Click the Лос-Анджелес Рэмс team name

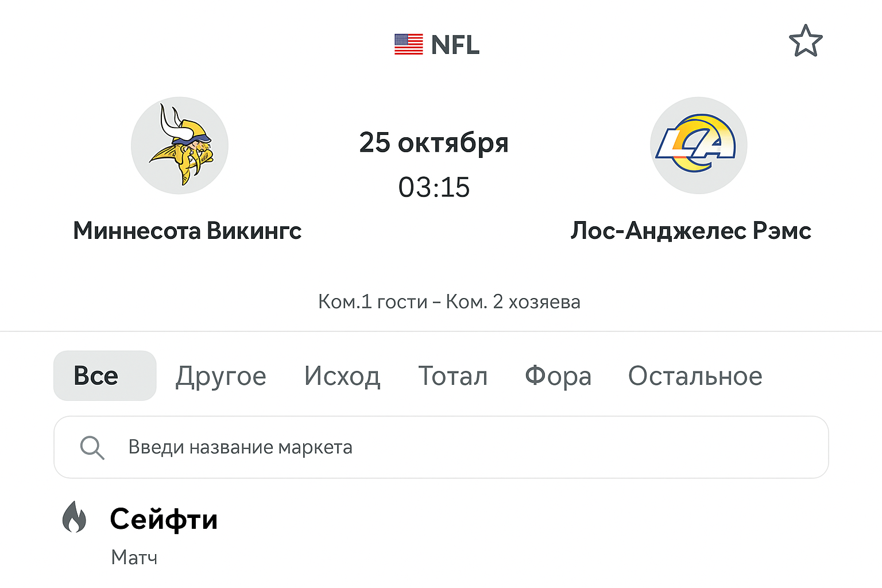[x=691, y=231]
